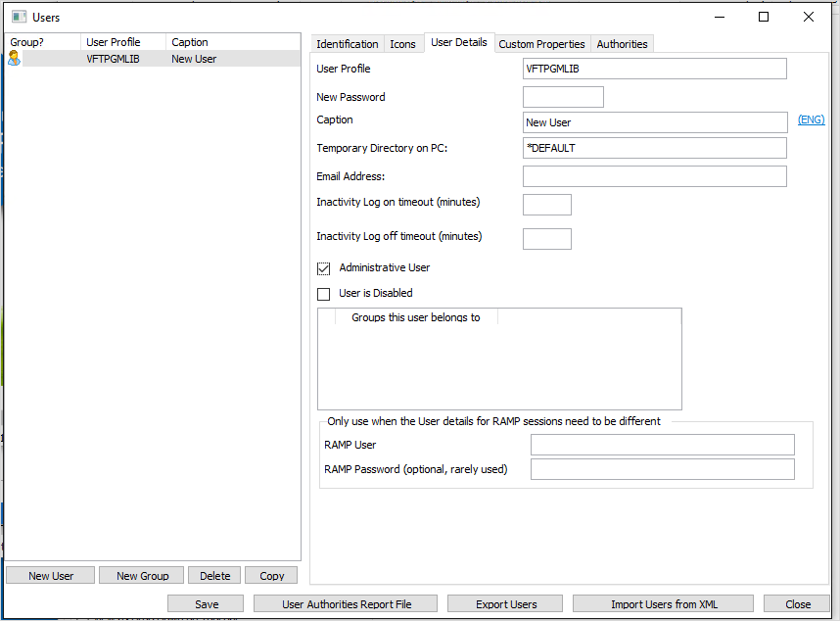Click New User caption in list row
This screenshot has width=840, height=621.
point(194,59)
